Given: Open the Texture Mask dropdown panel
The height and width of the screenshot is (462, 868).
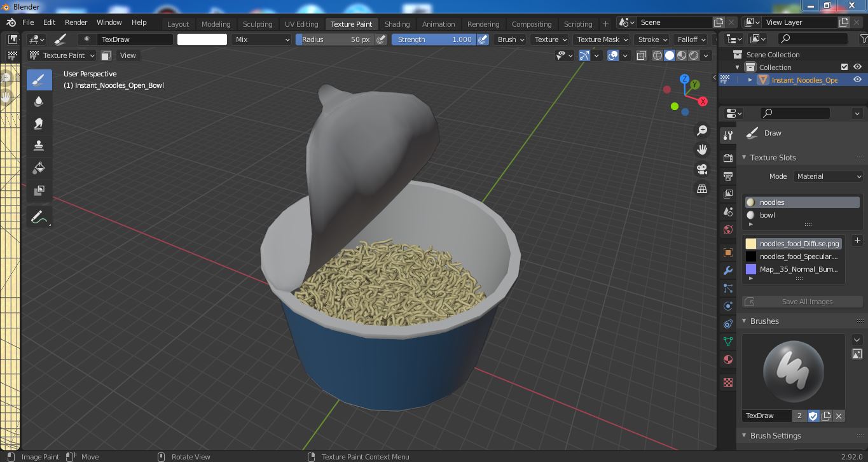Looking at the screenshot, I should coord(603,39).
